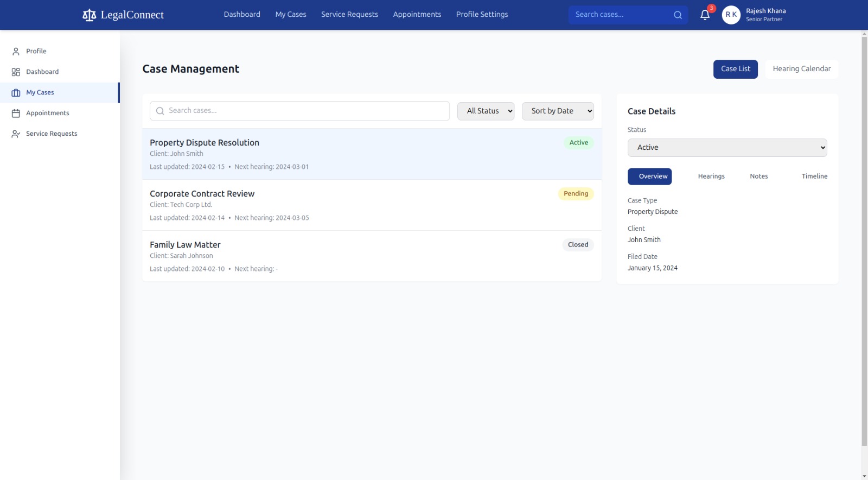Image resolution: width=868 pixels, height=480 pixels.
Task: Switch to the Hearings tab
Action: [711, 176]
